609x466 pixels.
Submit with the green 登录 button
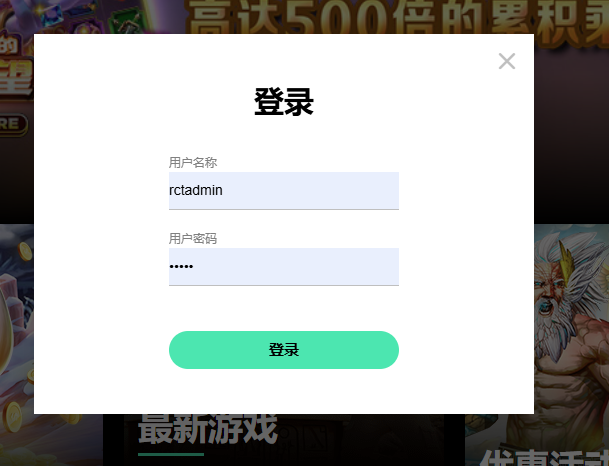click(x=284, y=350)
